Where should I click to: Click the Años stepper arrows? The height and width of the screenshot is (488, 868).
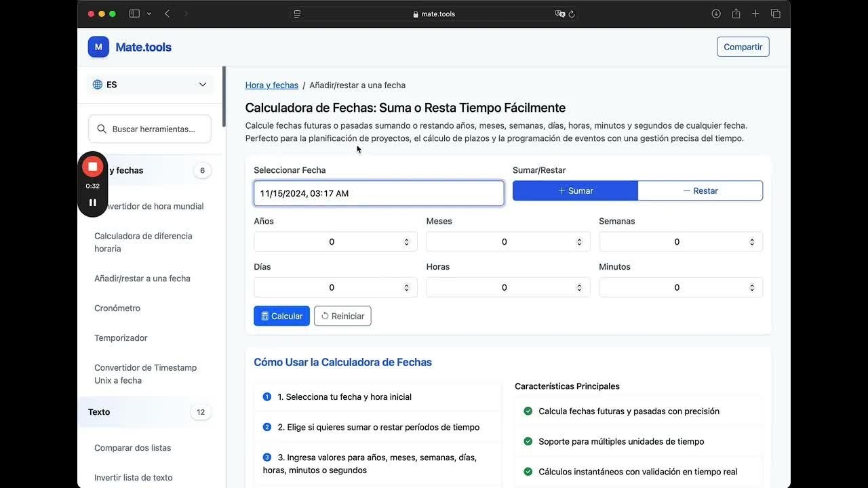407,242
